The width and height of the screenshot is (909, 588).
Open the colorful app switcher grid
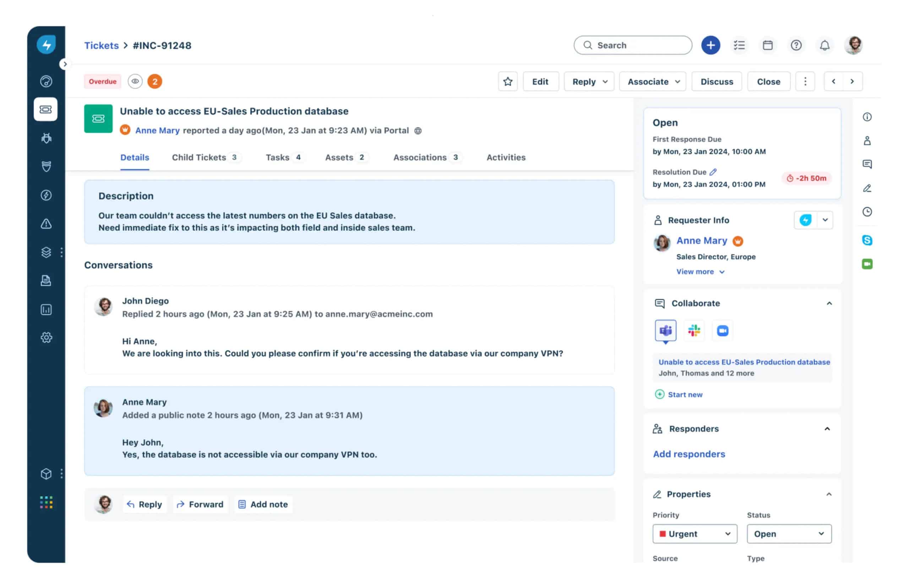click(46, 503)
